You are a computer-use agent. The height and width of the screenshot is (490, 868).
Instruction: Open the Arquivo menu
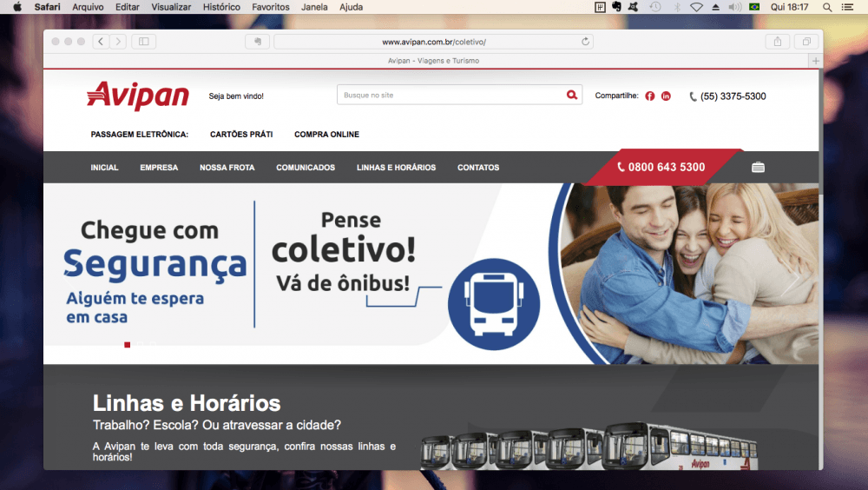pos(88,7)
